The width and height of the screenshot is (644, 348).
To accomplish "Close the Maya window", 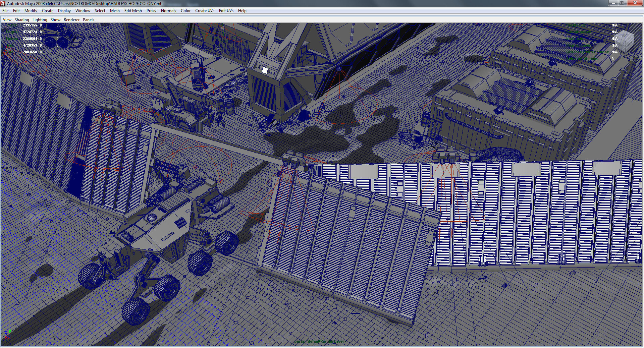I will coord(635,3).
